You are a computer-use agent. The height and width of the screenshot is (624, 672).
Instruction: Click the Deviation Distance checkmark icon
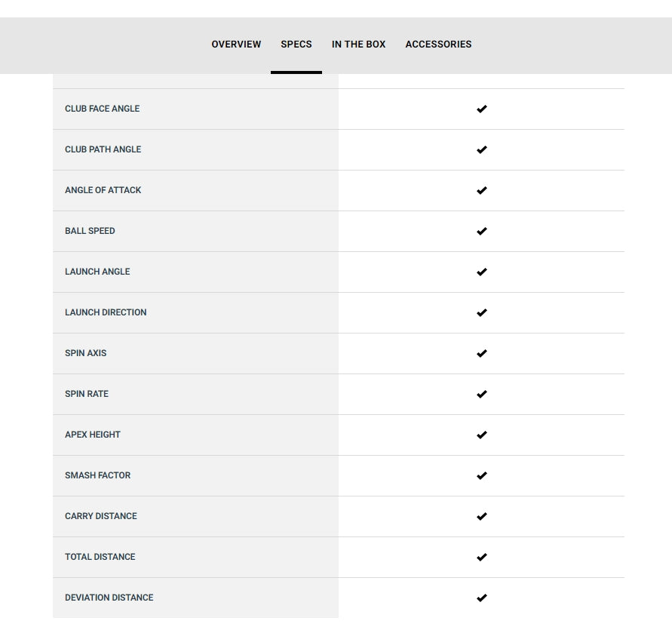pos(482,598)
